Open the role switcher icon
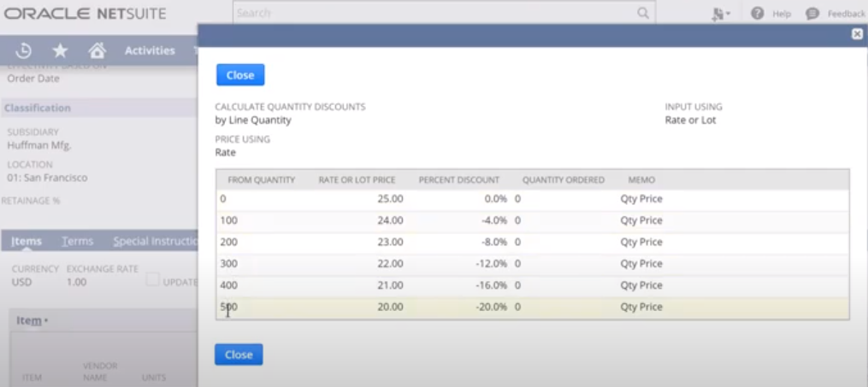 pyautogui.click(x=720, y=14)
